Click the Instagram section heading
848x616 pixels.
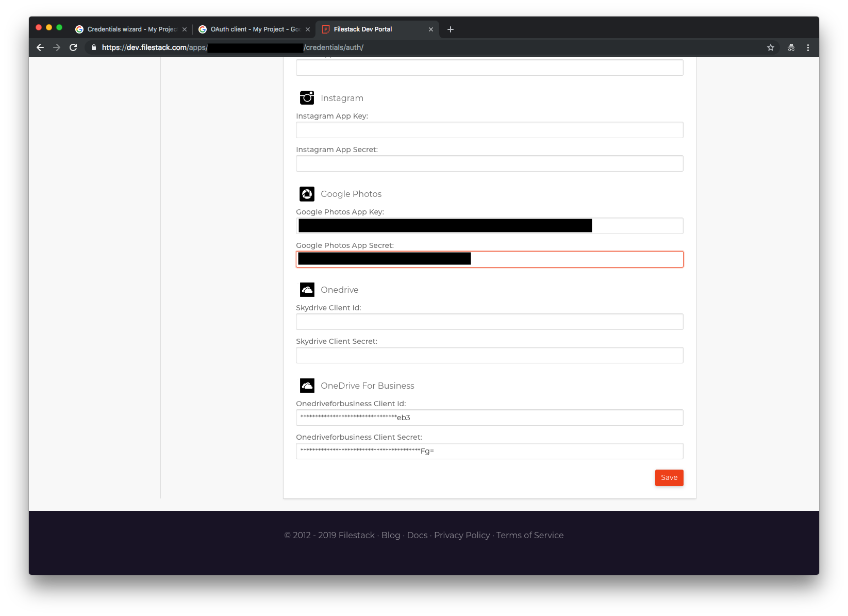[x=342, y=98]
